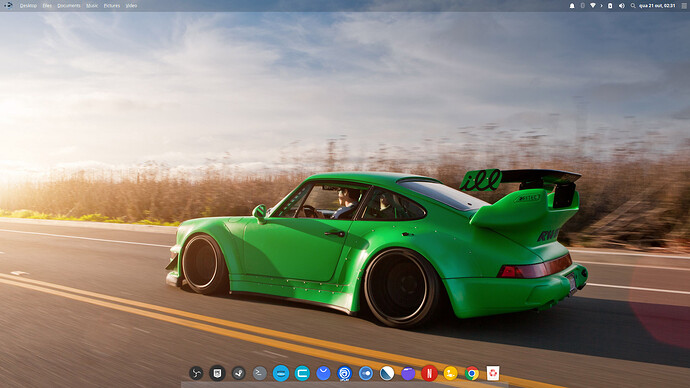Launch the teal bracket-shaped app in dock

302,373
